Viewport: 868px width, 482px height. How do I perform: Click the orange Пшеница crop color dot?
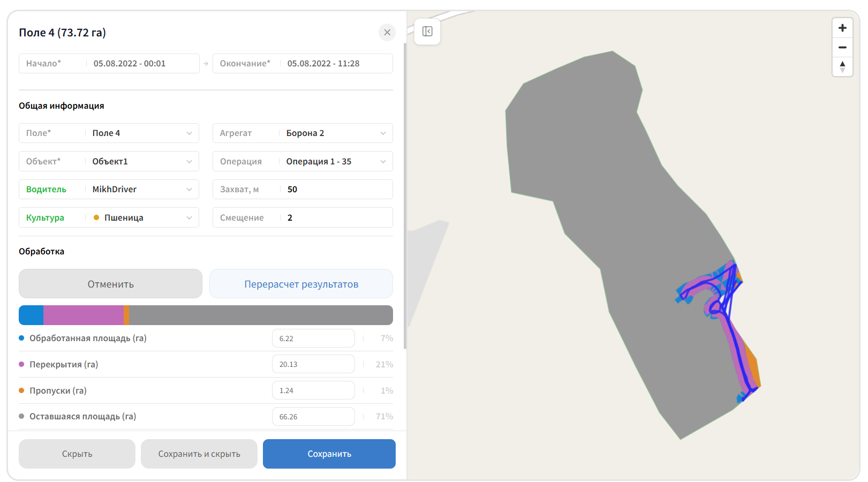(96, 217)
